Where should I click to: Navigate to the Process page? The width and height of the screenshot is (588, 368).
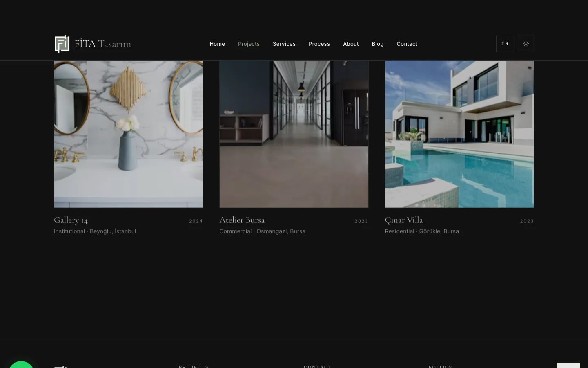319,44
